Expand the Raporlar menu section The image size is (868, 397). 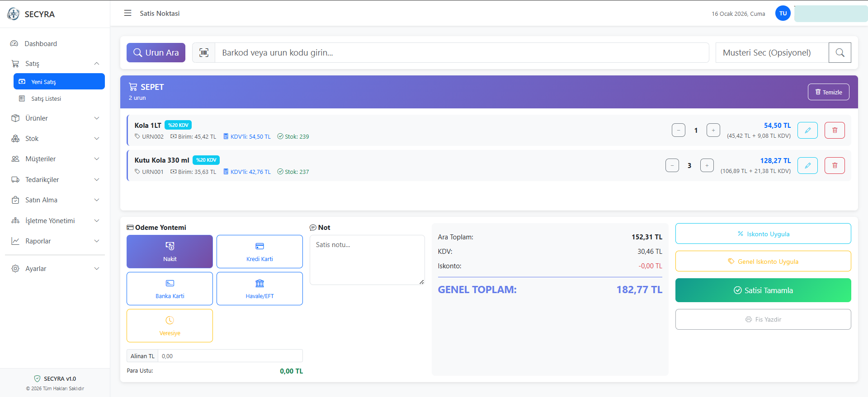(55, 241)
